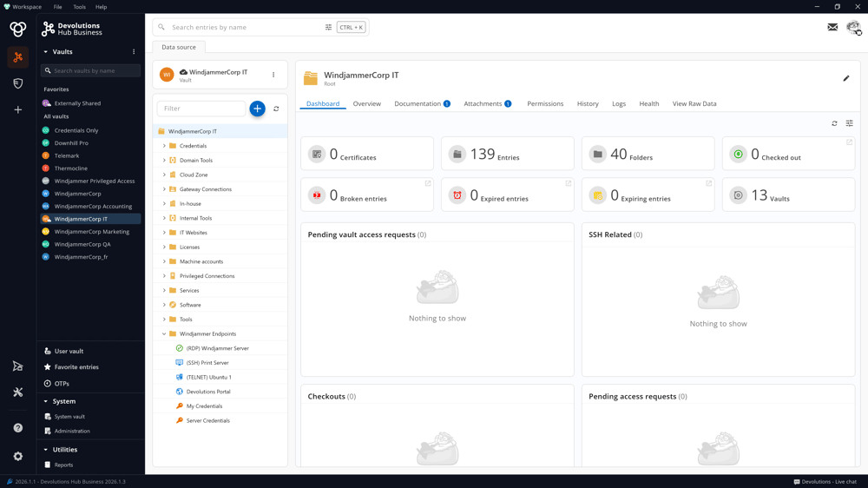The image size is (868, 488).
Task: Open the Tools menu
Action: (79, 7)
